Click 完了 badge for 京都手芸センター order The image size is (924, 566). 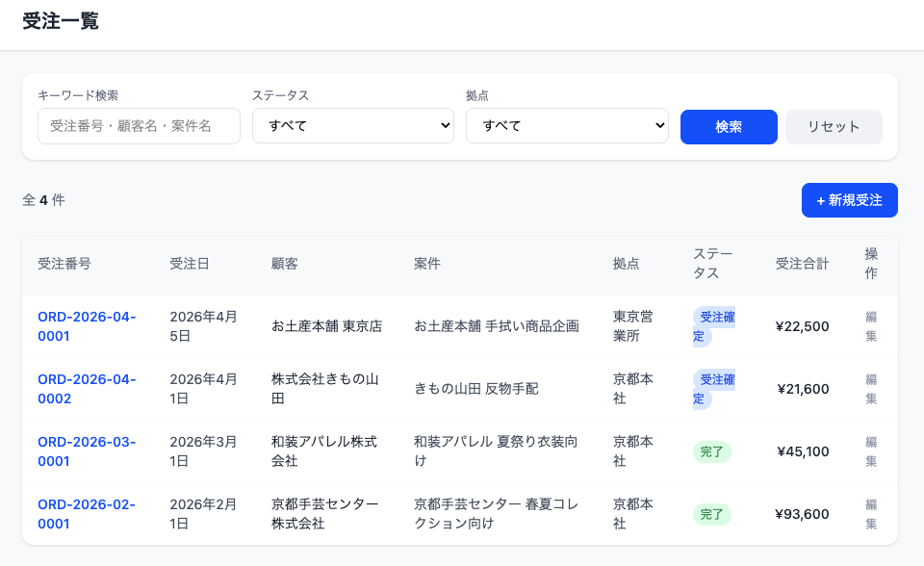pos(712,515)
